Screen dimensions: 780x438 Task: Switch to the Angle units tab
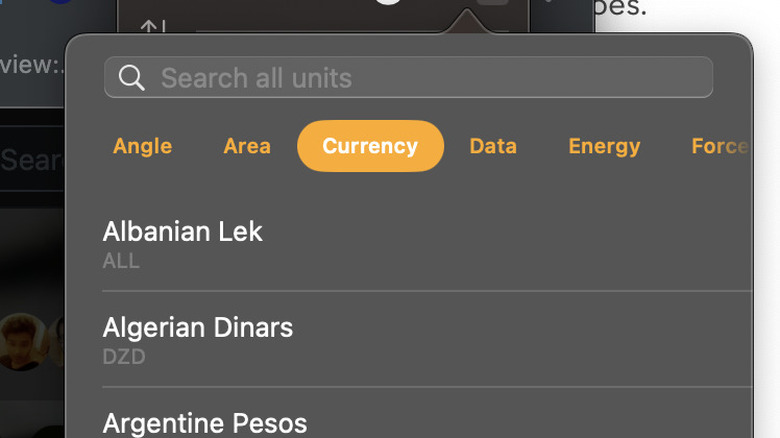[x=142, y=146]
